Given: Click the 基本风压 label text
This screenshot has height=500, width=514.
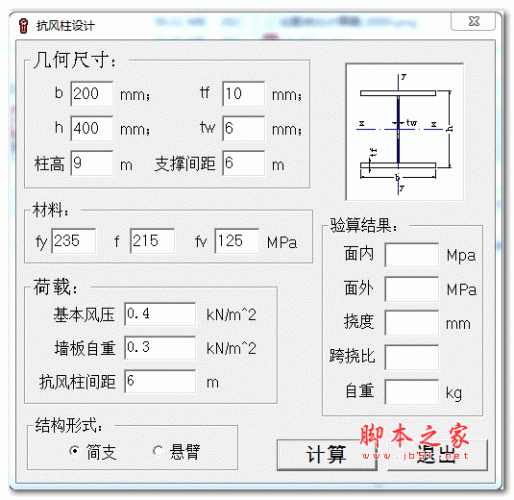Looking at the screenshot, I should [84, 315].
